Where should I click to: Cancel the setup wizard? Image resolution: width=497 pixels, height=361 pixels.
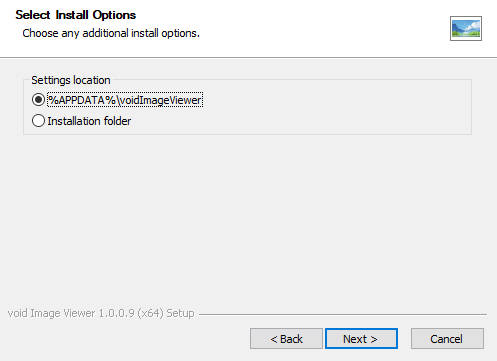click(447, 339)
